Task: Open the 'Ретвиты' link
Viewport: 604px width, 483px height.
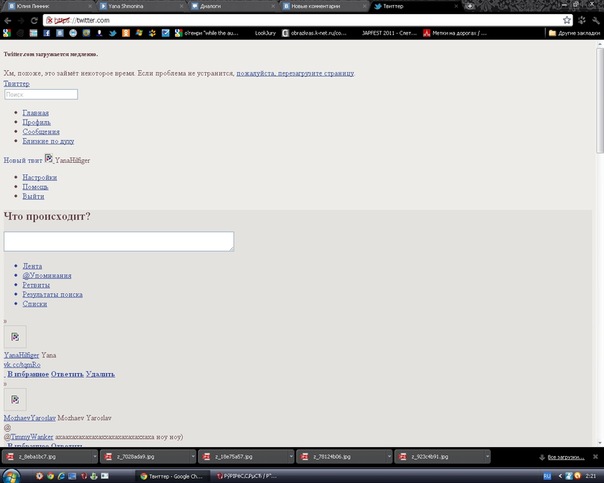Action: (x=36, y=285)
